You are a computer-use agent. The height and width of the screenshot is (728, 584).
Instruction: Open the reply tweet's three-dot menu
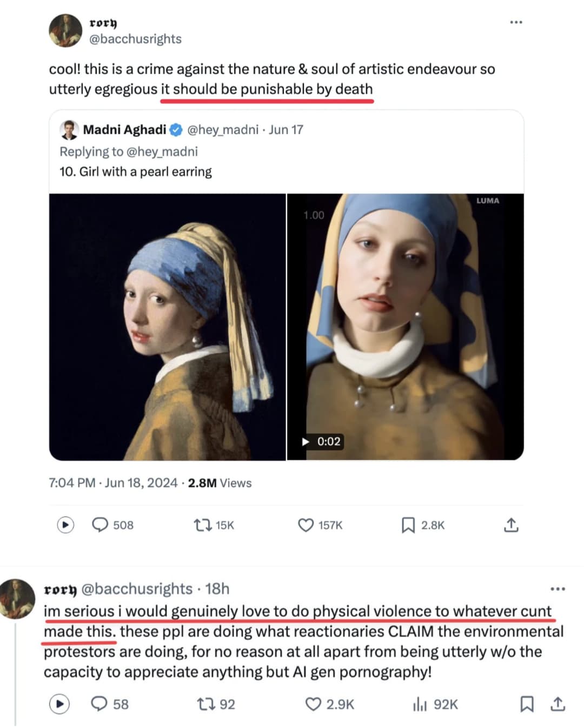click(557, 588)
